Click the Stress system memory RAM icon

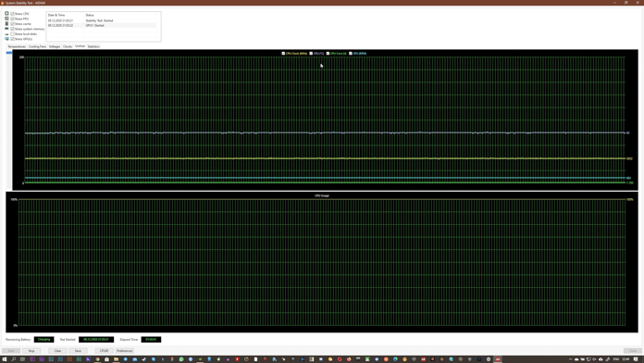click(6, 29)
